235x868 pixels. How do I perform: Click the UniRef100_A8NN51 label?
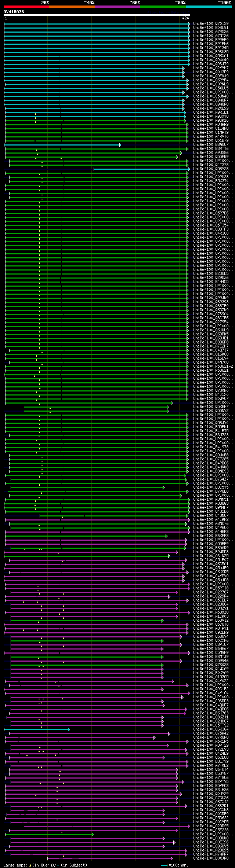211,499
